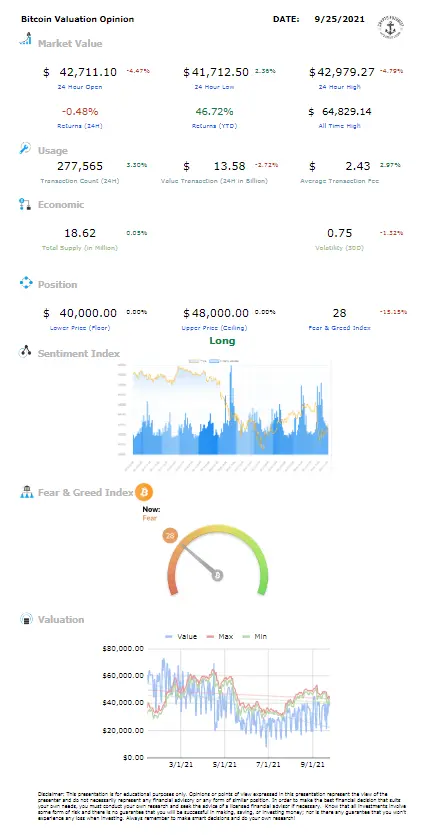Click the Market Value chart icon
The height and width of the screenshot is (835, 434).
[26, 39]
